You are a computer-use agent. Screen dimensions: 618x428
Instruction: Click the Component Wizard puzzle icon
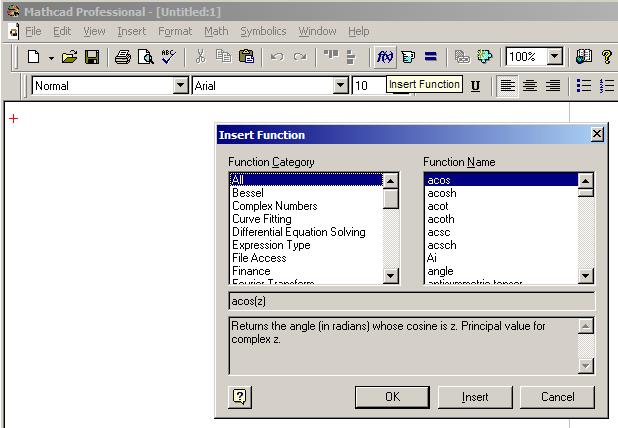point(484,56)
